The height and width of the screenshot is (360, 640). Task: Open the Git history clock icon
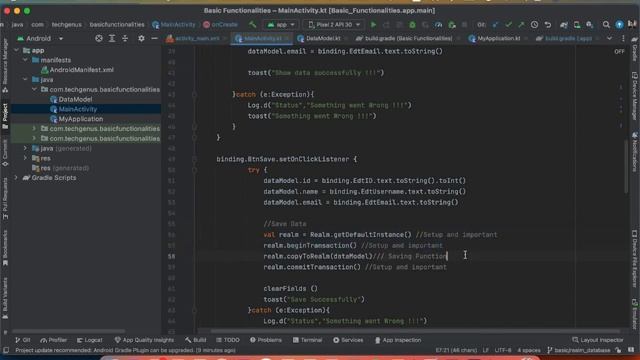point(534,25)
